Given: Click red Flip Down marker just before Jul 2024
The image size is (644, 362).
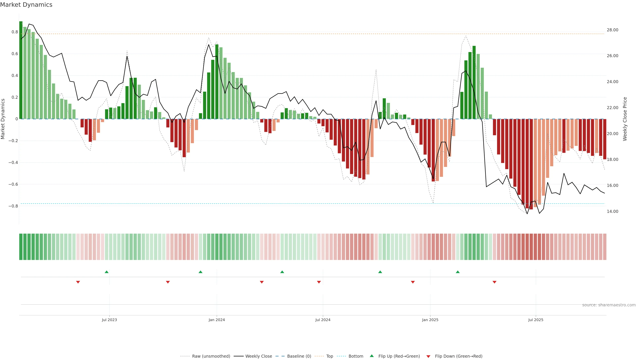Looking at the screenshot, I should pos(319,282).
